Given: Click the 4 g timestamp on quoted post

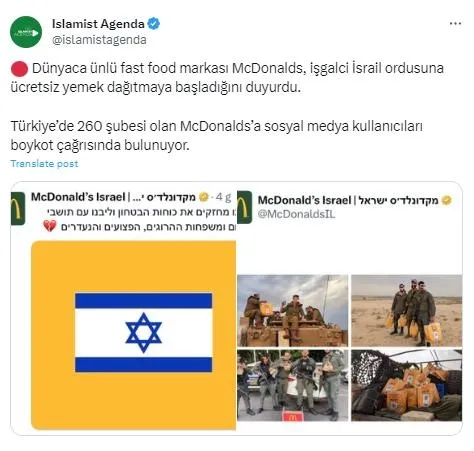Looking at the screenshot, I should tap(223, 197).
